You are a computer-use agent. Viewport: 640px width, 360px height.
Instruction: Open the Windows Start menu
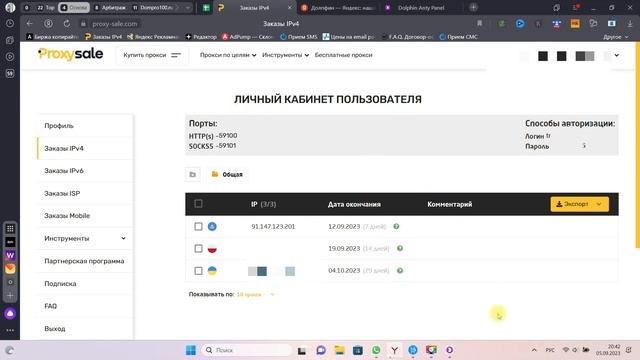click(191, 350)
